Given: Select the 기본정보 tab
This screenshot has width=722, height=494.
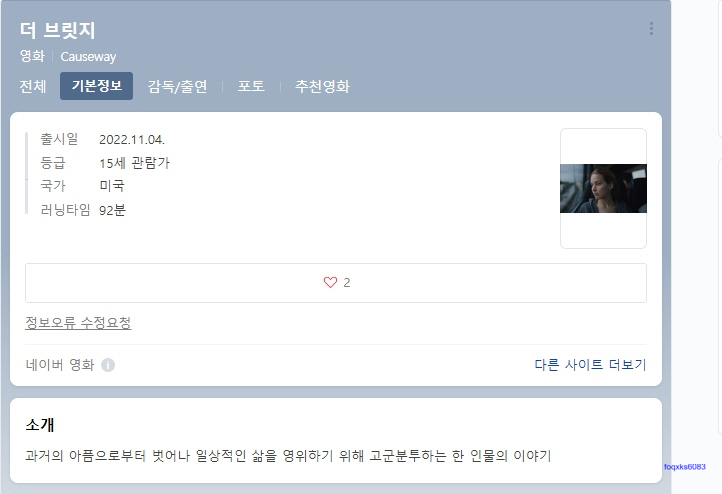Looking at the screenshot, I should pos(96,86).
